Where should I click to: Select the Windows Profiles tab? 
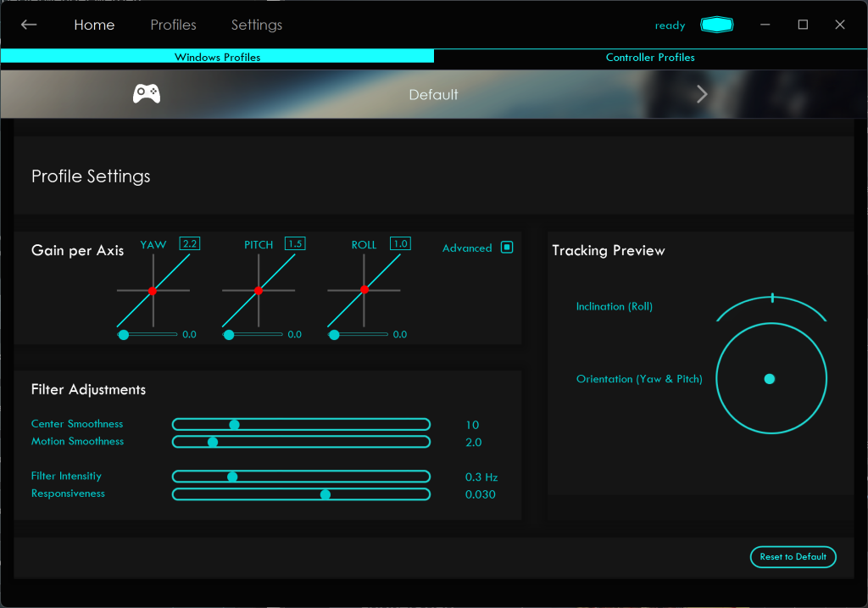coord(217,57)
